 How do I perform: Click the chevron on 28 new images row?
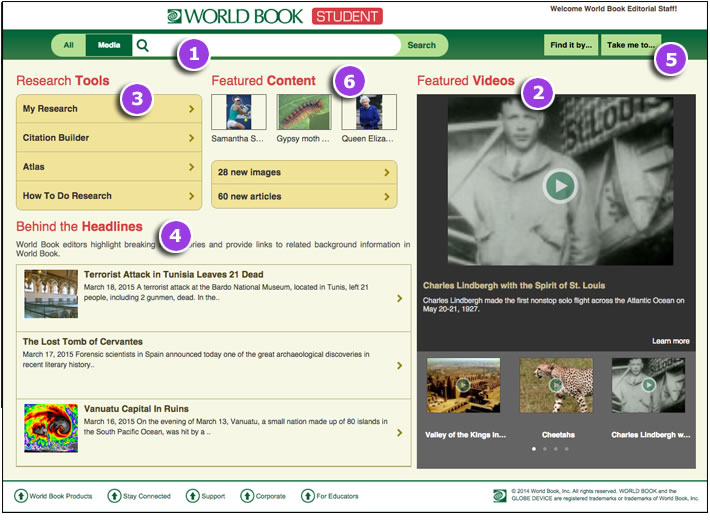pos(387,172)
